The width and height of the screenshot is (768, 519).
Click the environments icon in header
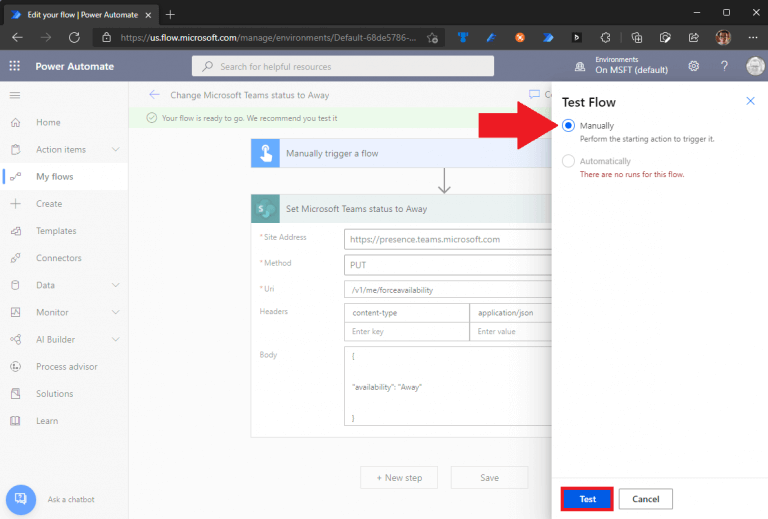tap(580, 67)
